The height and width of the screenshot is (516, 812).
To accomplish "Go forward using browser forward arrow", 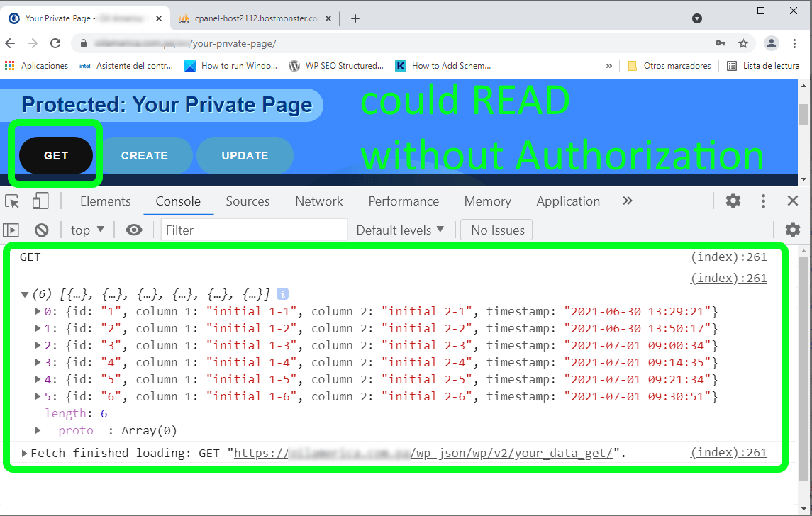I will (33, 43).
